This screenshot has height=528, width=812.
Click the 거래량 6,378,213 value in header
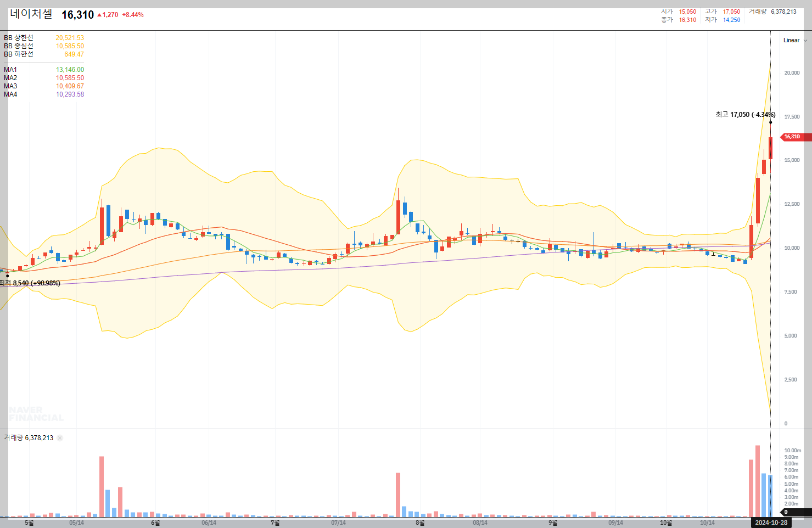tap(783, 12)
